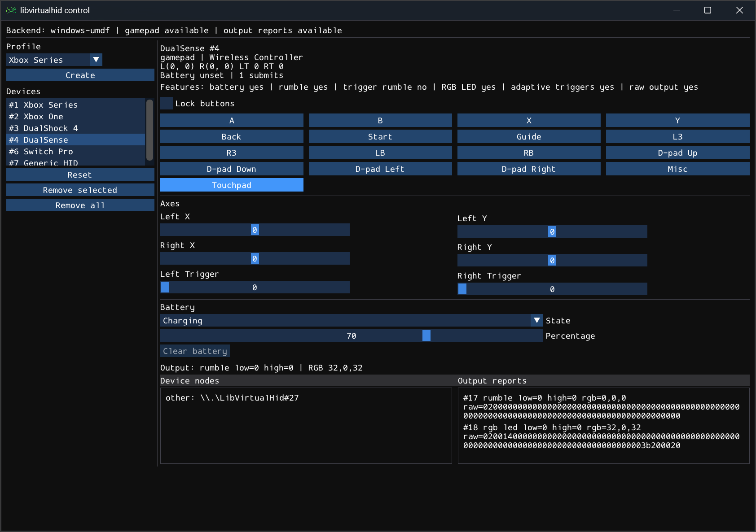756x532 pixels.
Task: Open the Profile dropdown arrow
Action: click(96, 60)
